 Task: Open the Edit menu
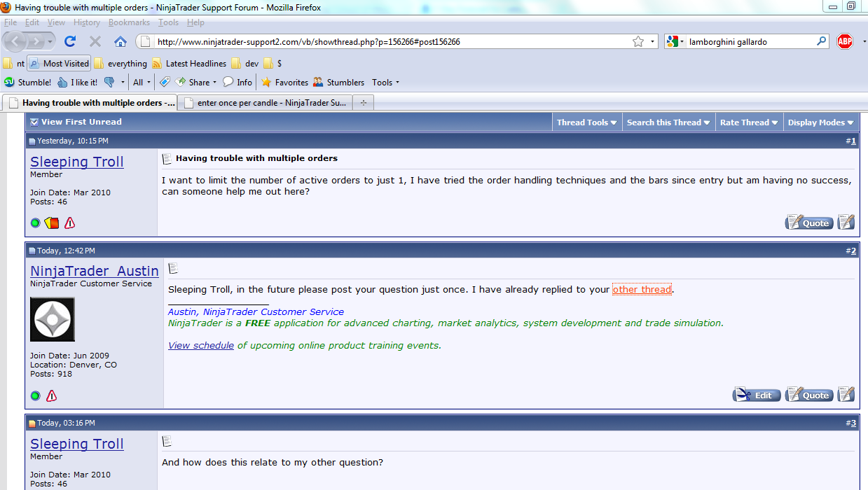click(x=32, y=22)
